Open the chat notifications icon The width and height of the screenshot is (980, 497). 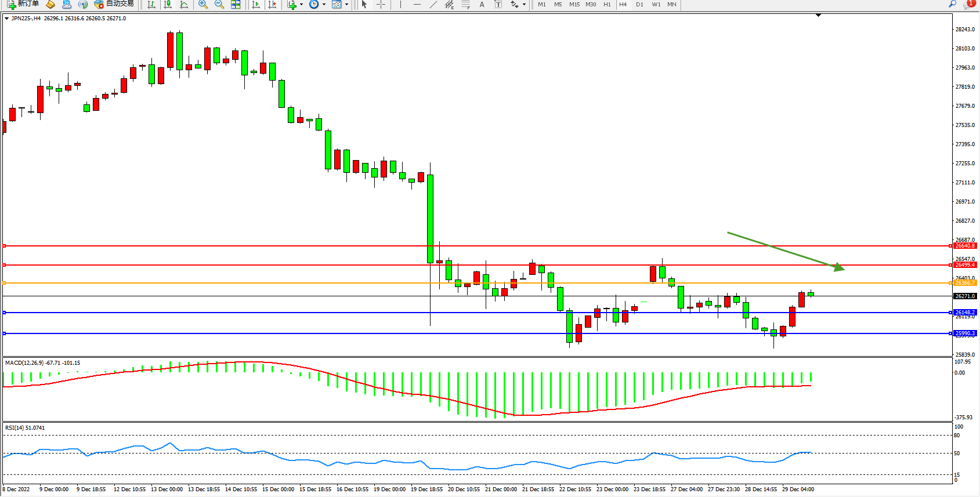point(968,5)
